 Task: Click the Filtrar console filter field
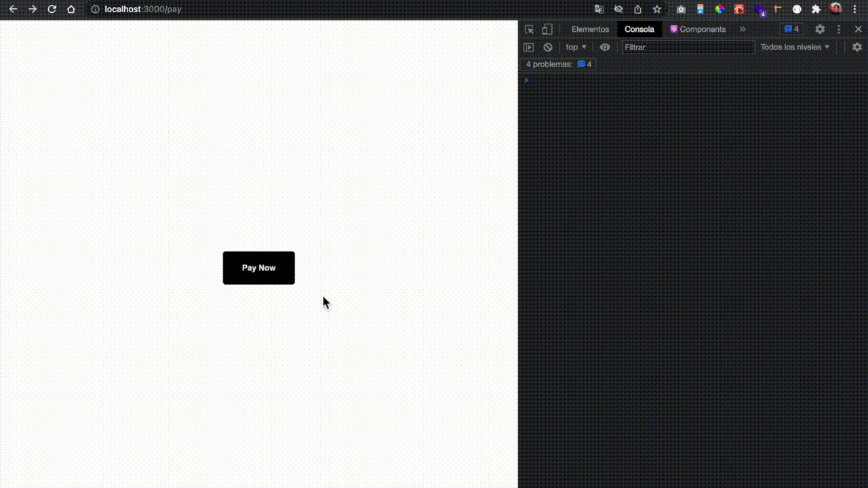click(688, 47)
